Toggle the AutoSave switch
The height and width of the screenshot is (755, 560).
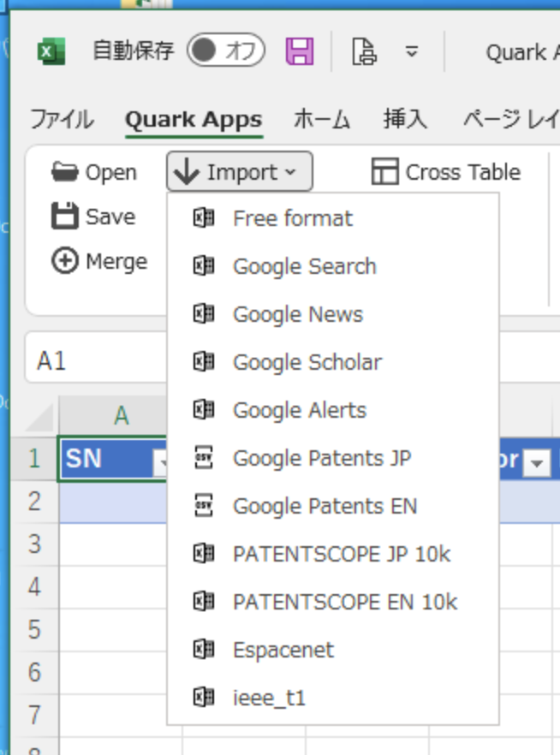[x=226, y=50]
